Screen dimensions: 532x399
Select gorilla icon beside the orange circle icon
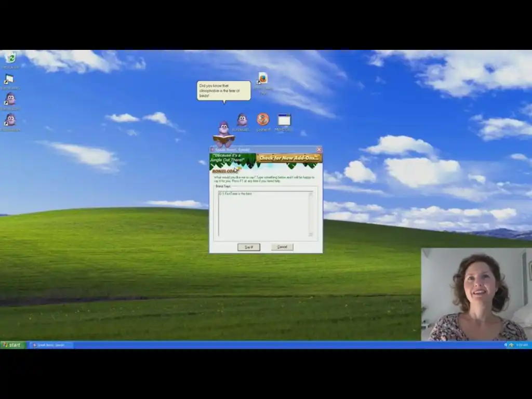point(242,120)
